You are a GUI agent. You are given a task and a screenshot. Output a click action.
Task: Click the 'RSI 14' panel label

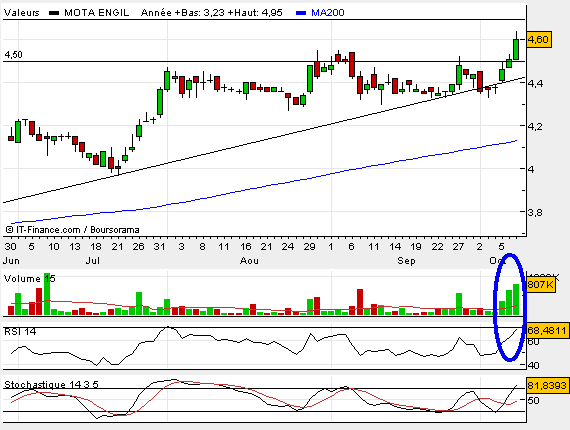point(20,331)
